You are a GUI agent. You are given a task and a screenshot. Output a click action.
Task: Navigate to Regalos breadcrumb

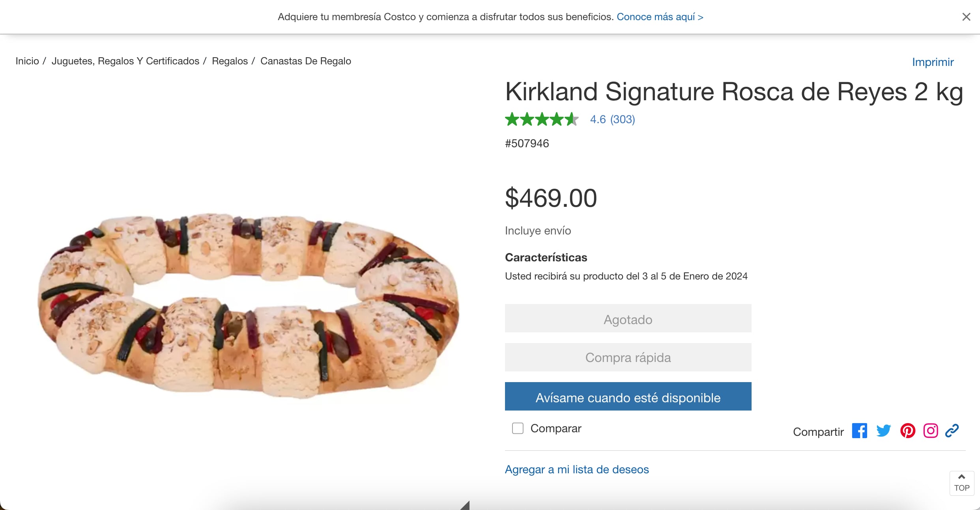coord(230,61)
